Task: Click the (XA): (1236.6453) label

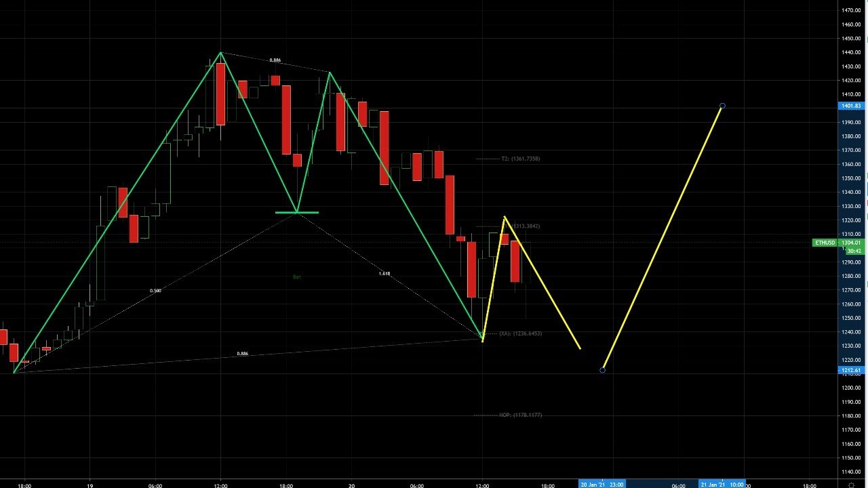Action: [520, 333]
